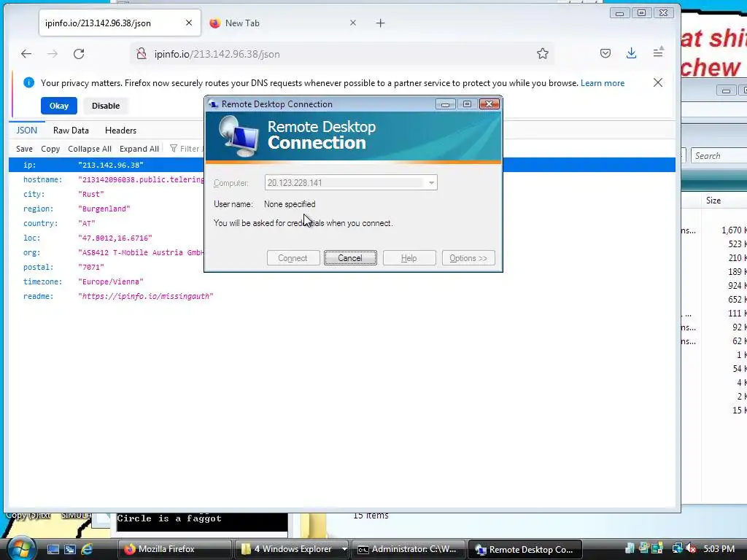Screen dimensions: 747x560
Task: Expand Options in Remote Desktop dialog
Action: [468, 258]
